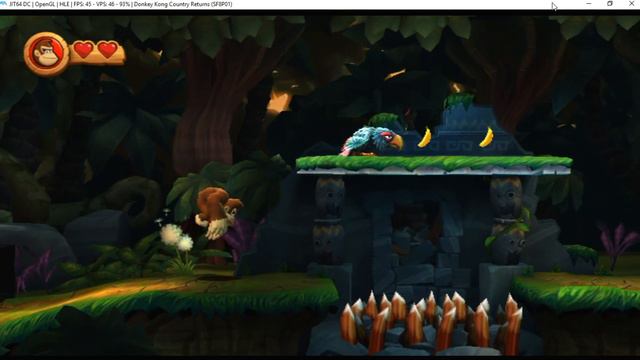
Task: Click the second red heart
Action: tap(108, 50)
